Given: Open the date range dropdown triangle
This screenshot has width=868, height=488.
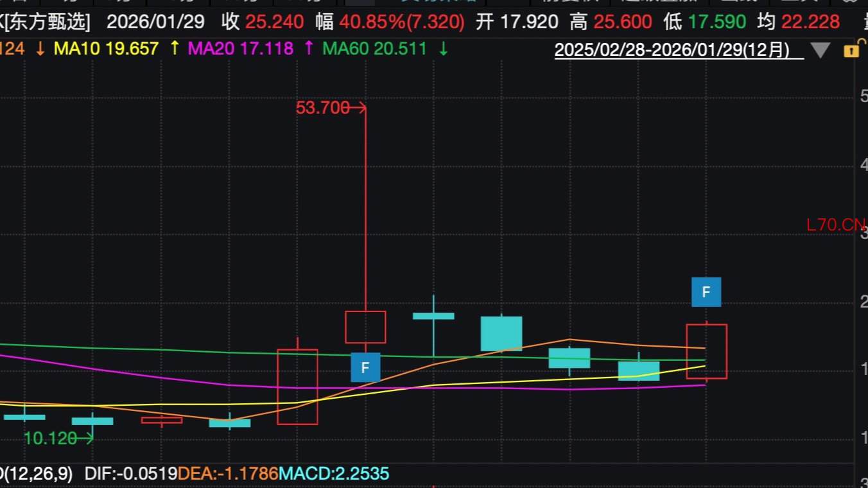Looking at the screenshot, I should pos(820,50).
